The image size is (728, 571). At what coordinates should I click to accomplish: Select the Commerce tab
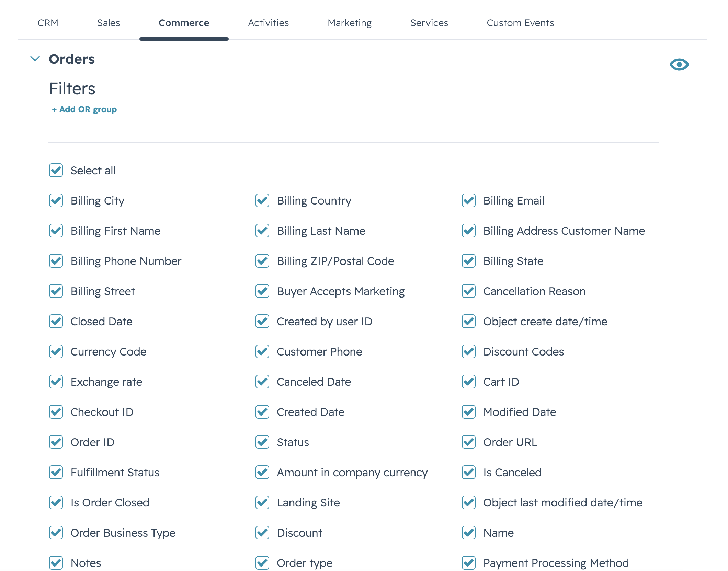[x=184, y=23]
